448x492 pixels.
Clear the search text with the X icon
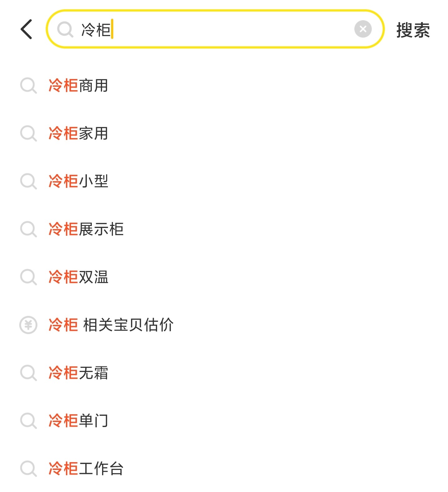(363, 29)
